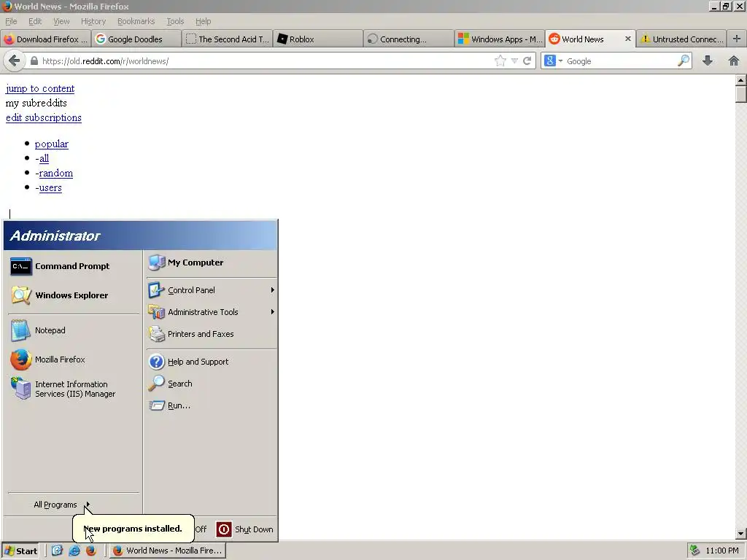Click Firefox back navigation button

pyautogui.click(x=15, y=61)
